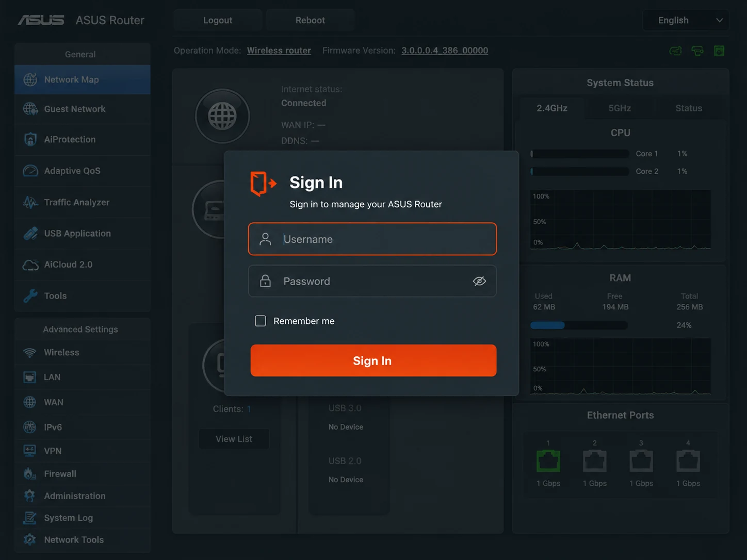This screenshot has width=747, height=560.
Task: Switch to the Status tab
Action: coord(689,108)
